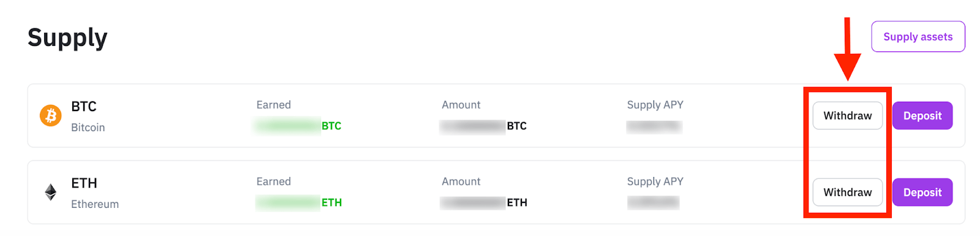Select the BTC asset name

84,107
